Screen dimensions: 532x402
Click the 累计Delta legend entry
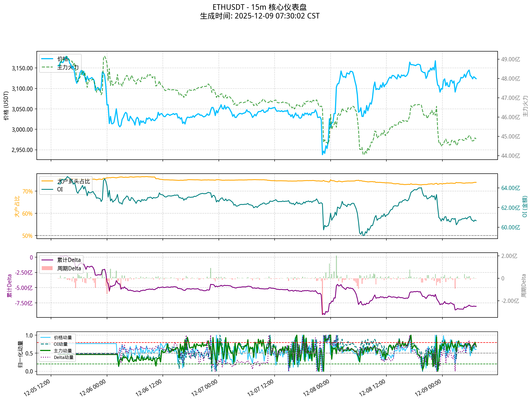[69, 260]
